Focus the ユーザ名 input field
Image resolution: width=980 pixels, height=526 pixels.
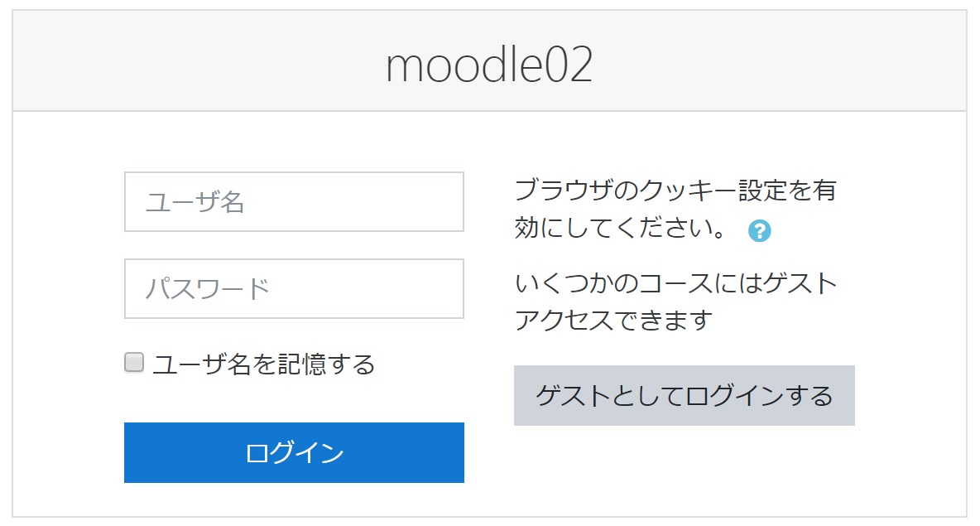(x=294, y=202)
